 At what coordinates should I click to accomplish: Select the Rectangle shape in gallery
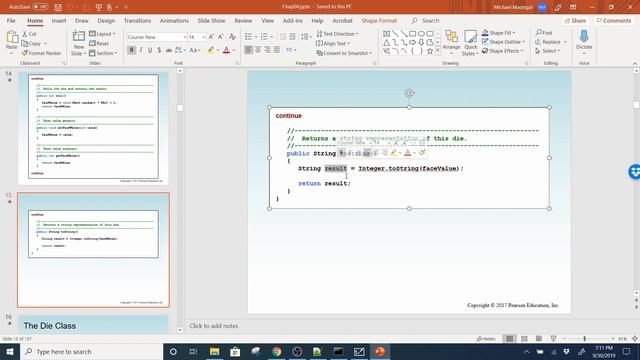point(413,33)
